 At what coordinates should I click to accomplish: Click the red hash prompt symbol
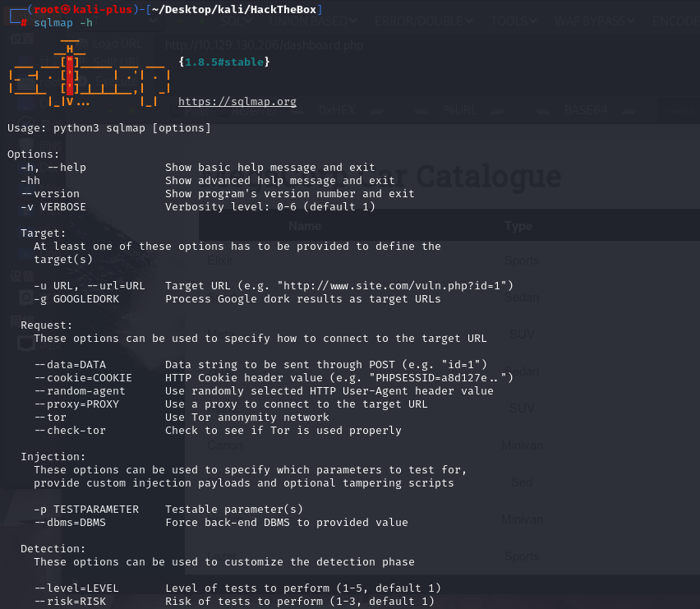24,22
